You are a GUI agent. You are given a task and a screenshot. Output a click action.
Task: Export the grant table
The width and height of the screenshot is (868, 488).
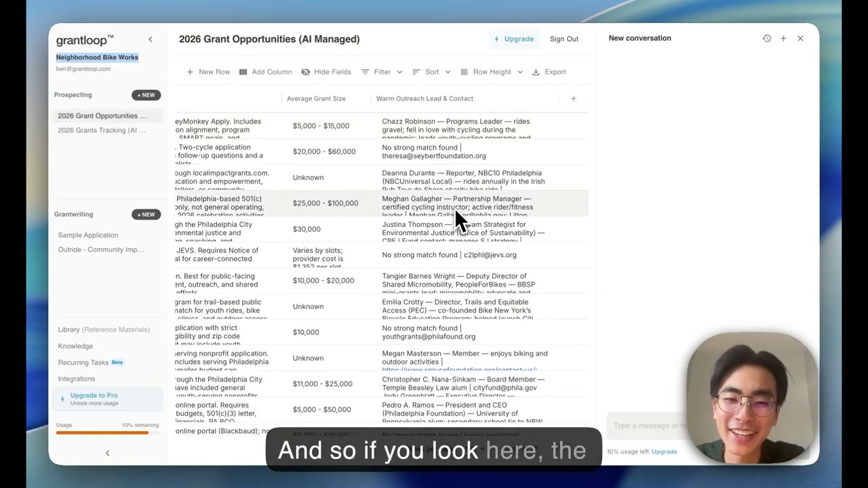coord(549,72)
